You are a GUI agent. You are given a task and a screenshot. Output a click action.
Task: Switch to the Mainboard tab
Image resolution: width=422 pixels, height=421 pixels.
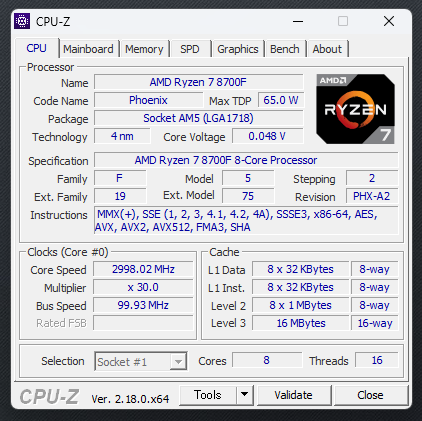point(88,49)
